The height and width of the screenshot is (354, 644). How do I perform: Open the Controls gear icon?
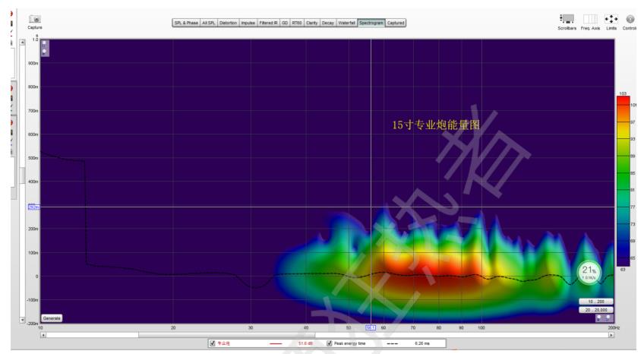coord(630,19)
